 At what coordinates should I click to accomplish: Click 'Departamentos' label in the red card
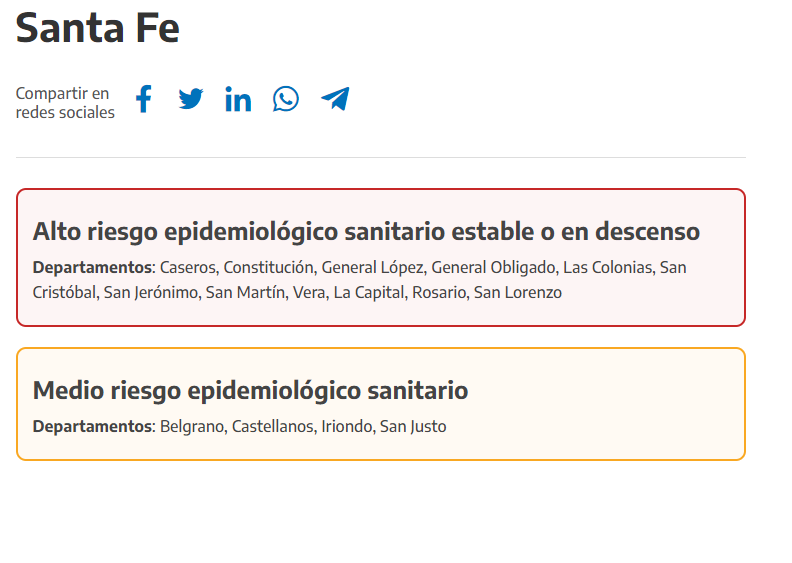92,267
